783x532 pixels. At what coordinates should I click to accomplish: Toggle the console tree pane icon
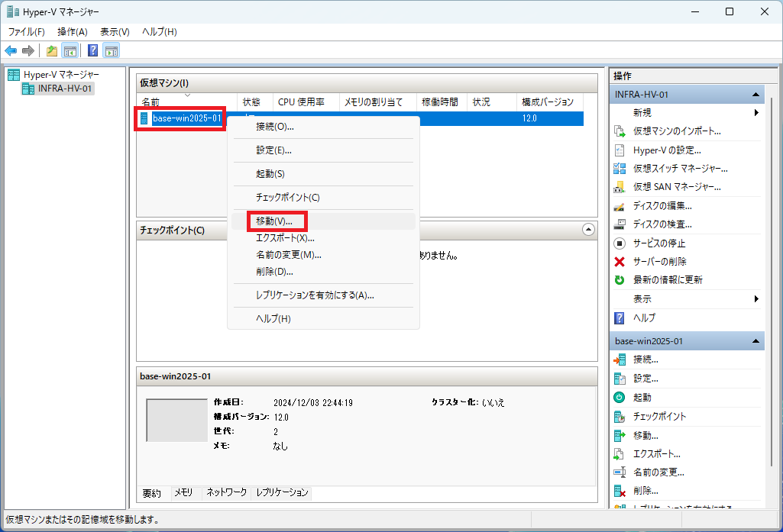(70, 51)
